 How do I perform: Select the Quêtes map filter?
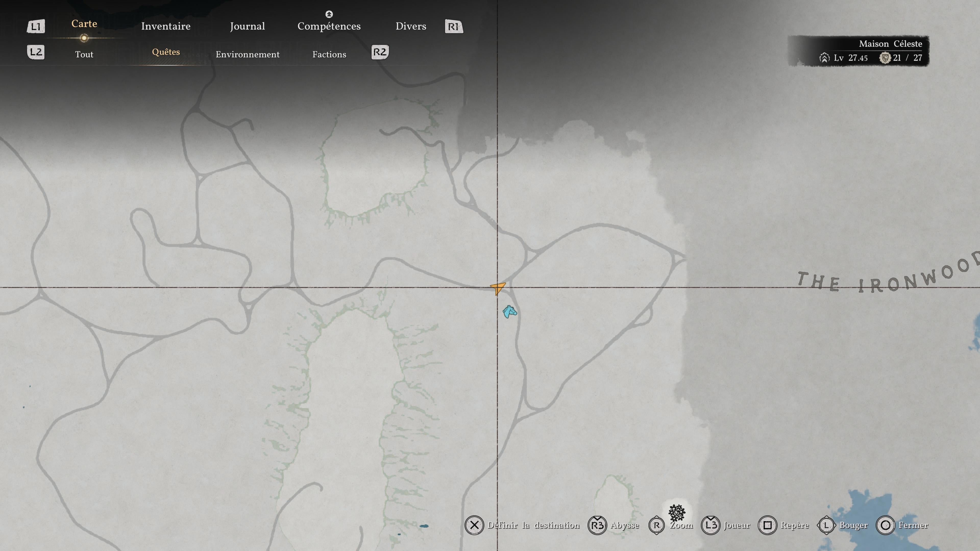[166, 52]
